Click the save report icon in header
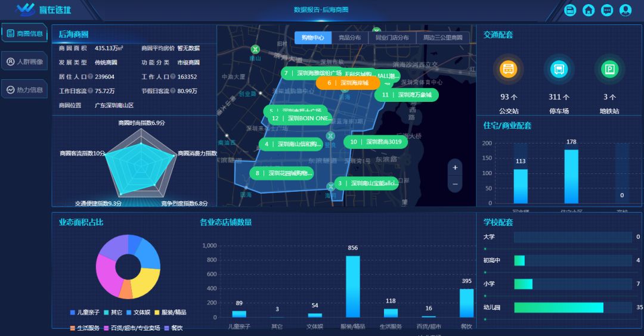 [x=570, y=10]
